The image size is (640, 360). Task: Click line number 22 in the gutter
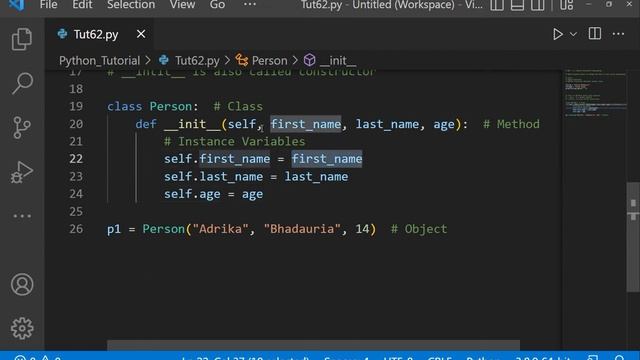[x=76, y=159]
